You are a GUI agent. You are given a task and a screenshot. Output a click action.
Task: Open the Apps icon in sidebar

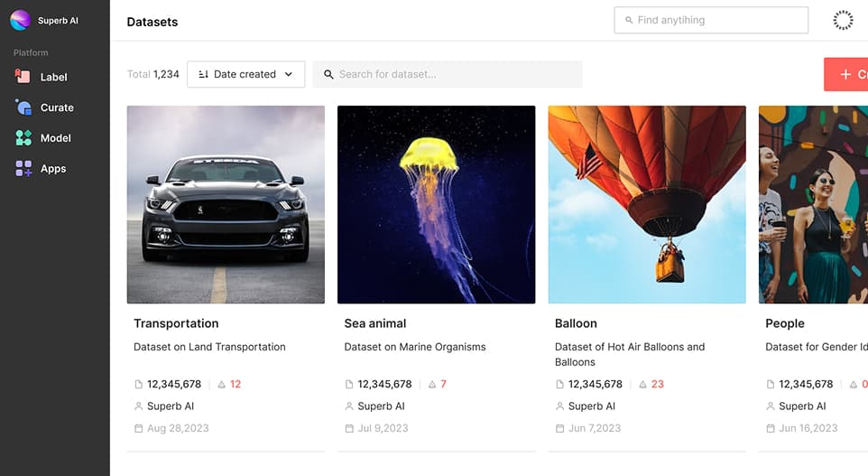(x=23, y=169)
